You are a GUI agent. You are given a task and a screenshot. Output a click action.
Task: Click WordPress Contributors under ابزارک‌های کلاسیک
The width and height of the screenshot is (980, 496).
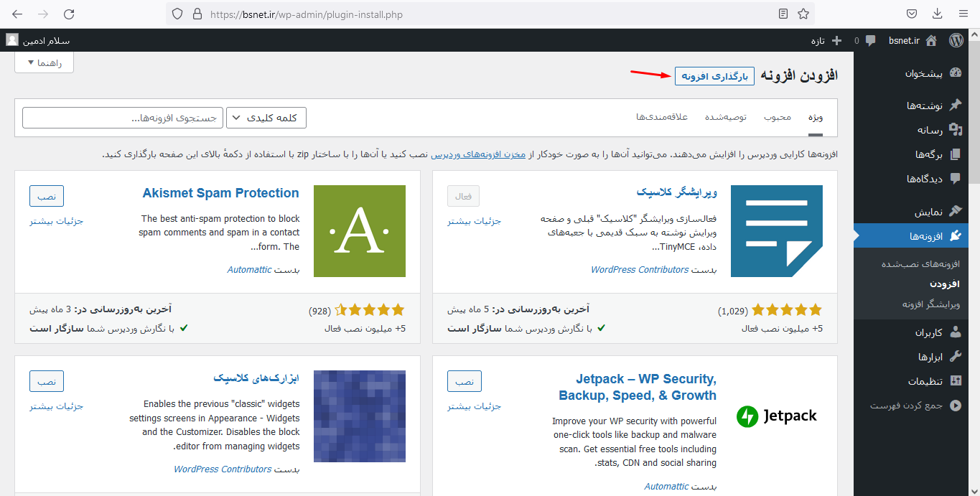coord(223,469)
